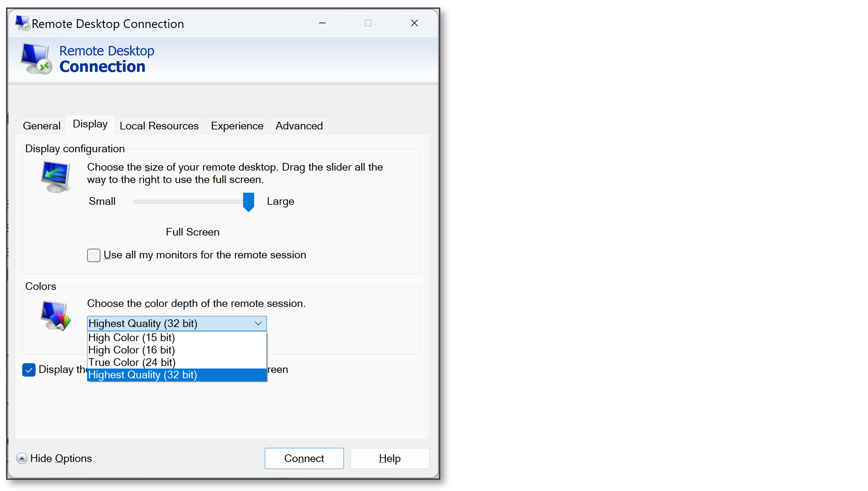Click the Full Screen size label

[192, 232]
